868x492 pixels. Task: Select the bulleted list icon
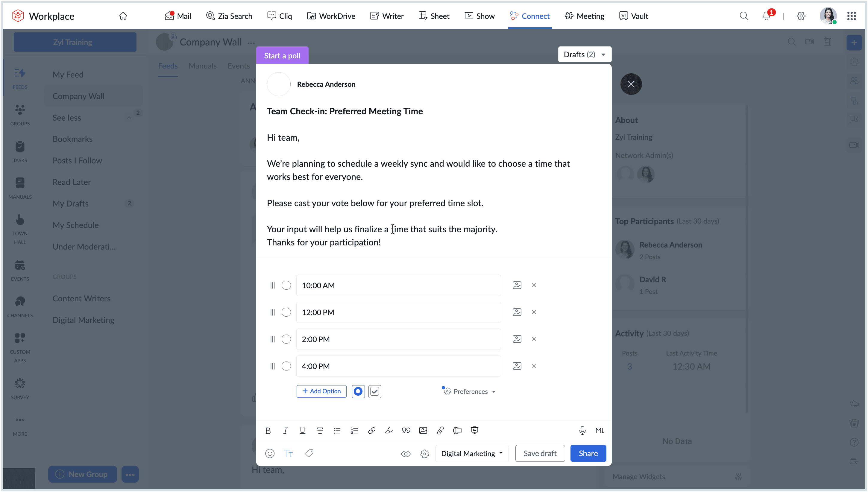[337, 430]
